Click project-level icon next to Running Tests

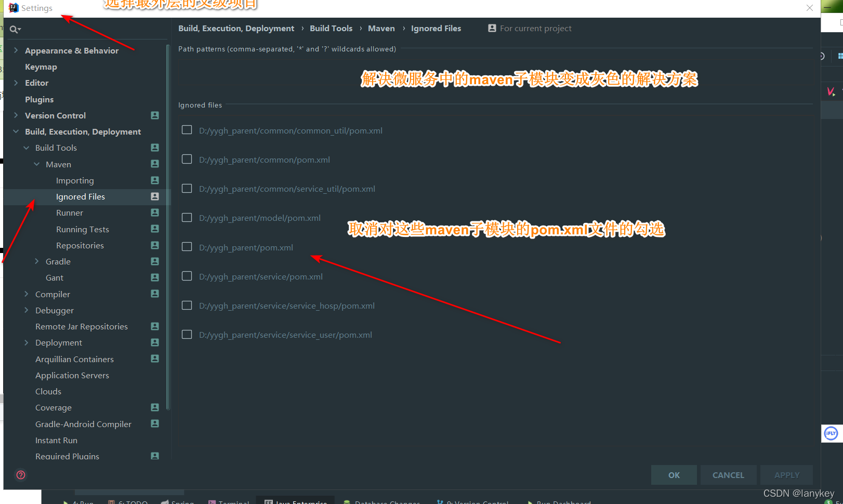click(155, 229)
